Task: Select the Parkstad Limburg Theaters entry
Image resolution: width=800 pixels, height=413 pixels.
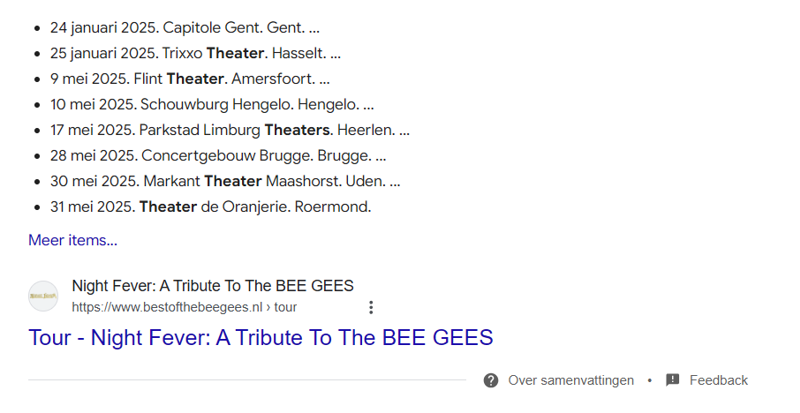Action: coord(230,130)
